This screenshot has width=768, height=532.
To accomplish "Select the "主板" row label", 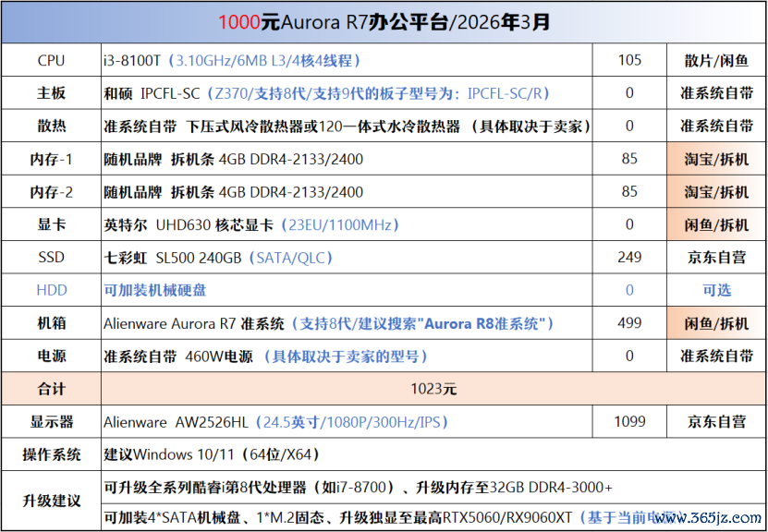I will (51, 93).
